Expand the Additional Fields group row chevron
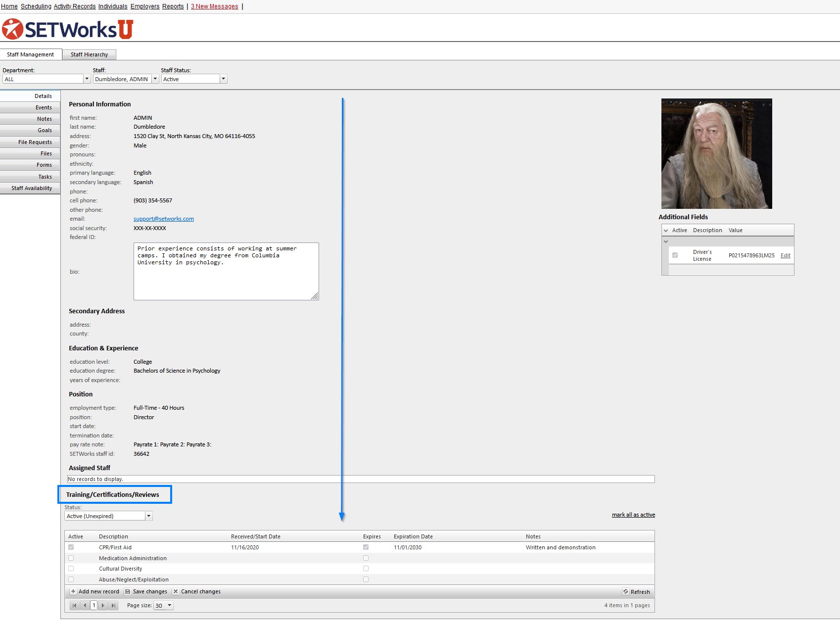The image size is (840, 628). click(666, 242)
